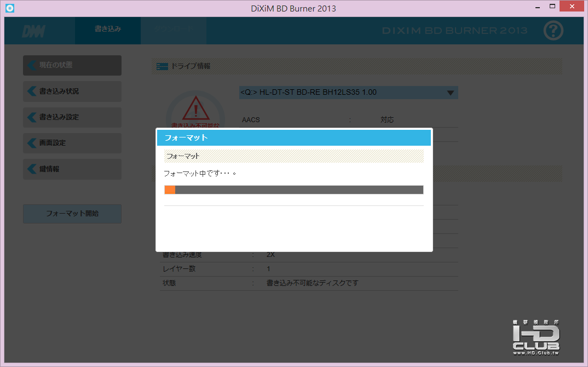The height and width of the screenshot is (367, 588).
Task: Close the DiXiM BD Burner window
Action: (572, 6)
